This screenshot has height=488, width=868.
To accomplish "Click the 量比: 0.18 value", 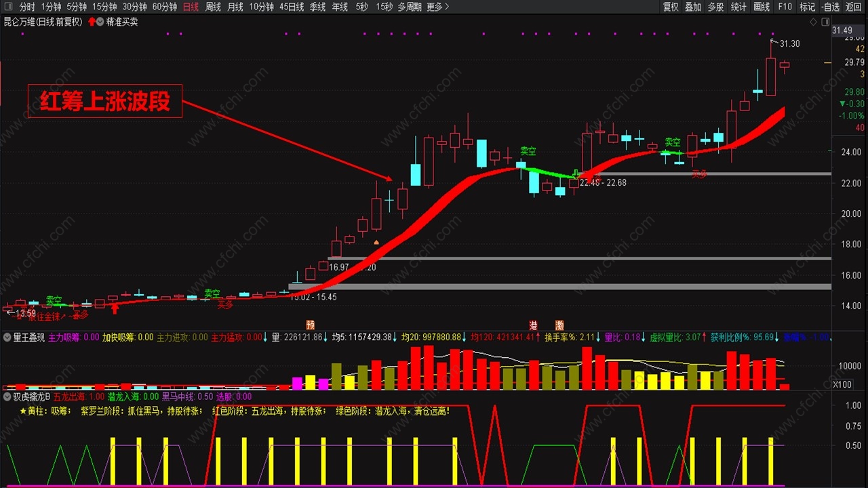I will (x=623, y=337).
